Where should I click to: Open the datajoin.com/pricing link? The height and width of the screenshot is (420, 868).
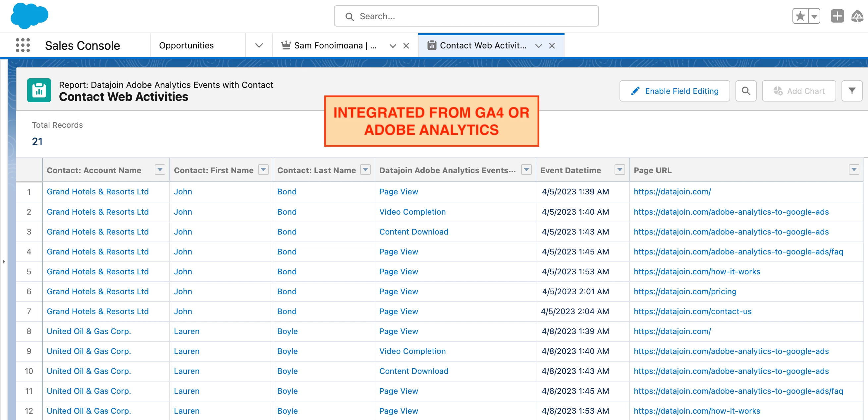(685, 291)
